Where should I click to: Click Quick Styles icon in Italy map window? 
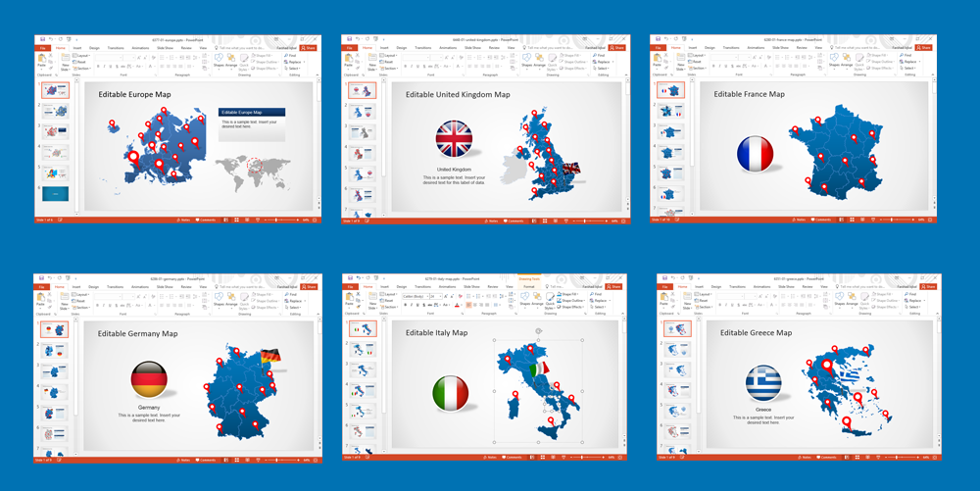[550, 297]
